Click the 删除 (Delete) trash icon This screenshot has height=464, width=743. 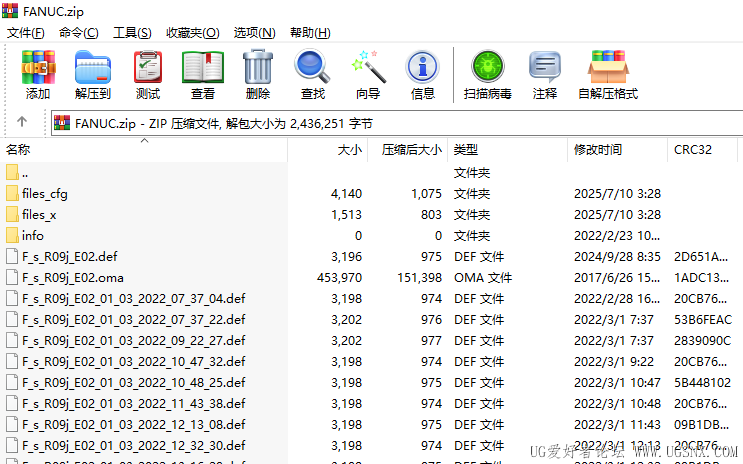point(258,67)
